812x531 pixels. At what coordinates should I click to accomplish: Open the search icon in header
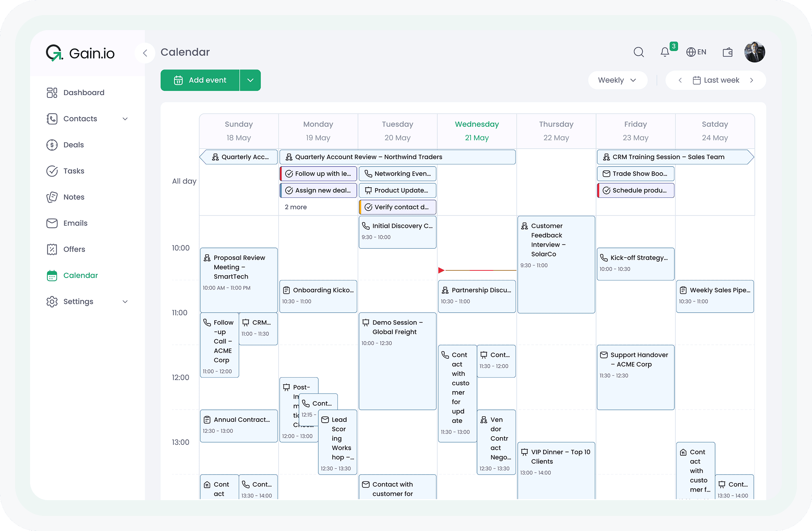pos(639,52)
